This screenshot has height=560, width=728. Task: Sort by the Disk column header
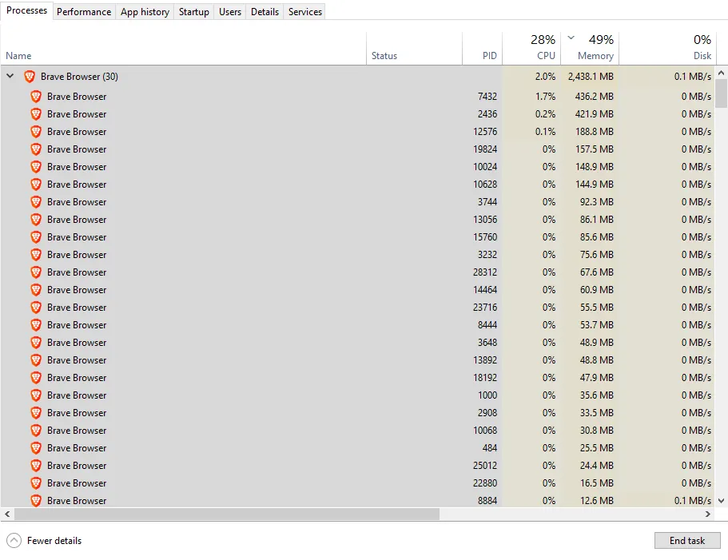pyautogui.click(x=668, y=48)
